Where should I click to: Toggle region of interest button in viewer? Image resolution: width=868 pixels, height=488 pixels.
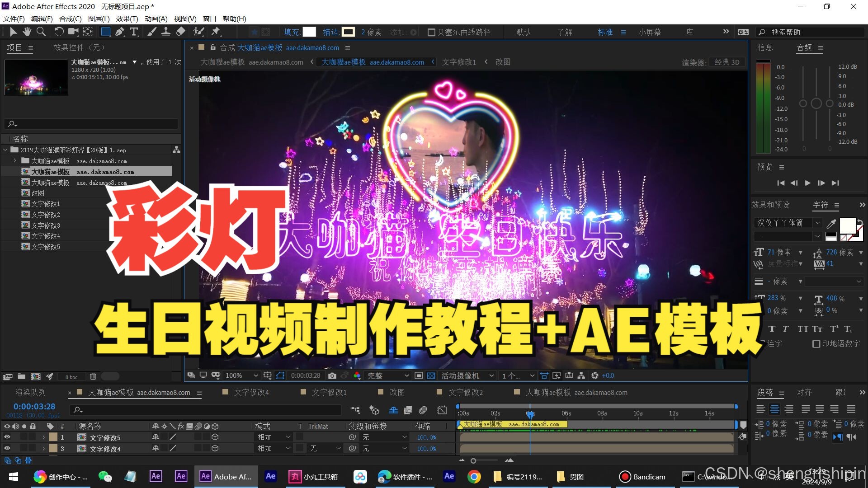point(419,375)
